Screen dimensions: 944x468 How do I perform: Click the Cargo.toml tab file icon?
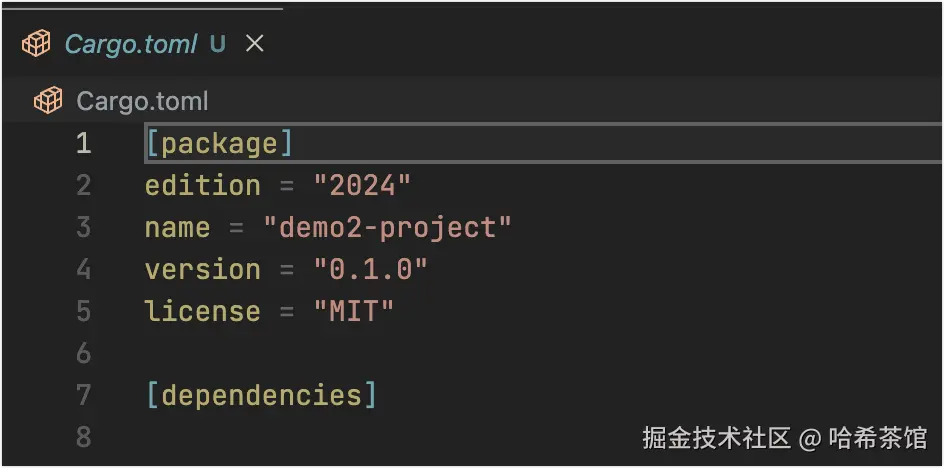36,44
